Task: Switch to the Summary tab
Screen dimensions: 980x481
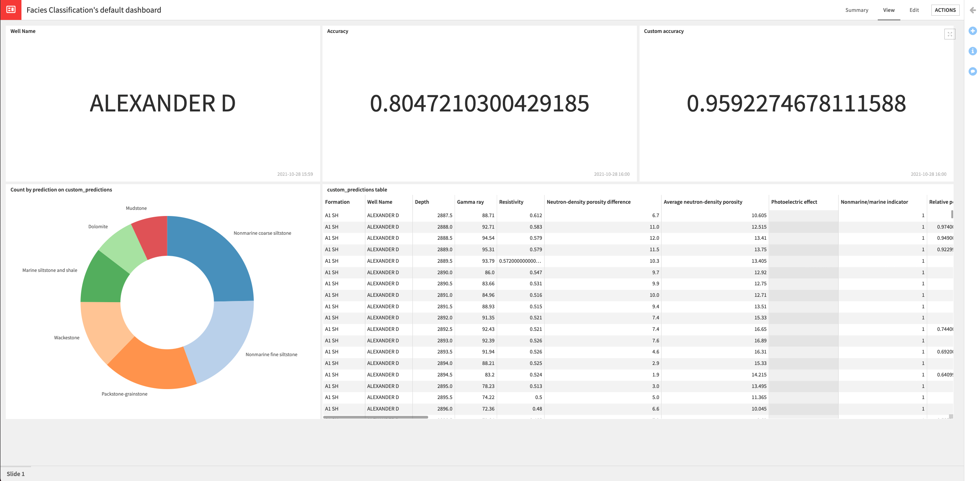Action: click(x=857, y=10)
